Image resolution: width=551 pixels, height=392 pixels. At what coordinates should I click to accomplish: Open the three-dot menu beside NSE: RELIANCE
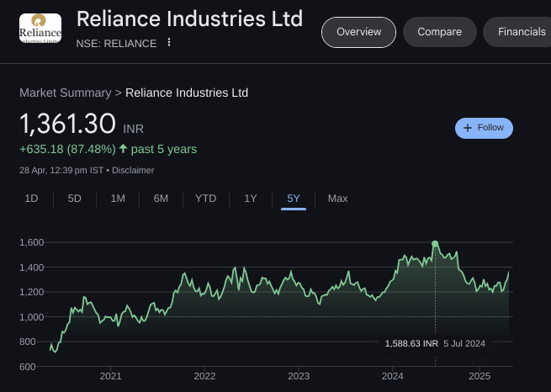[169, 43]
